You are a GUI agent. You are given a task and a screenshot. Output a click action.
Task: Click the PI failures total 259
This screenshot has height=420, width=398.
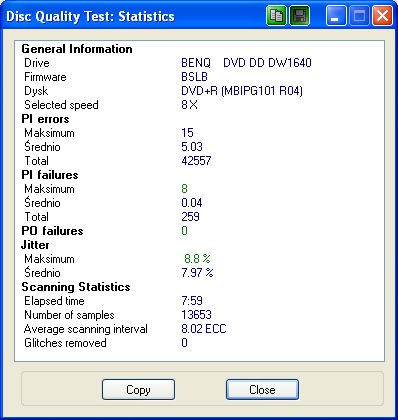[x=190, y=217]
